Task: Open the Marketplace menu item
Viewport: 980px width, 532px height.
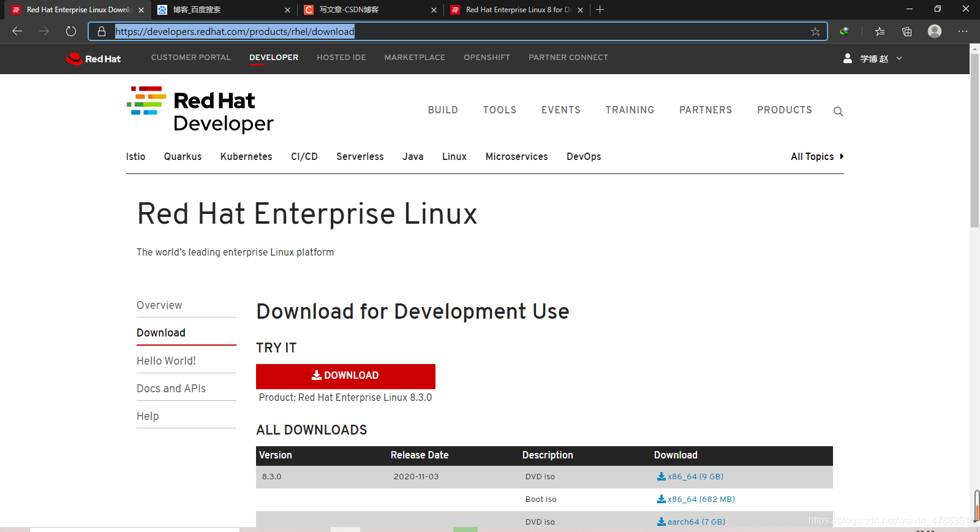Action: click(415, 58)
